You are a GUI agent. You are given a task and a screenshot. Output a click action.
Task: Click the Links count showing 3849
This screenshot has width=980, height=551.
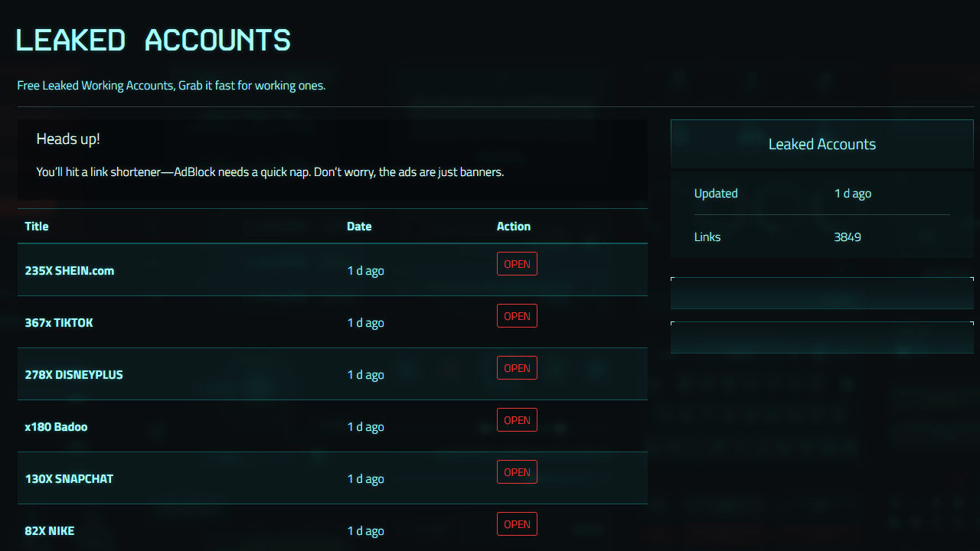pos(848,236)
